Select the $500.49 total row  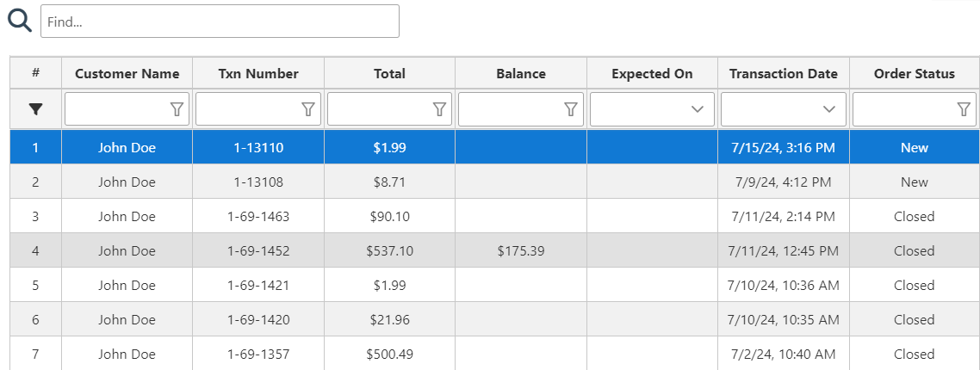pyautogui.click(x=389, y=354)
